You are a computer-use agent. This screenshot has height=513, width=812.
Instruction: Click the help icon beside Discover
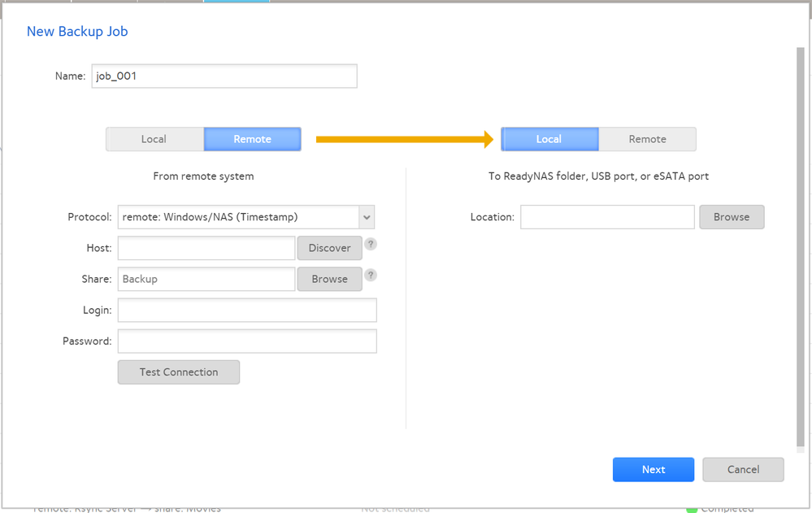[x=371, y=244]
